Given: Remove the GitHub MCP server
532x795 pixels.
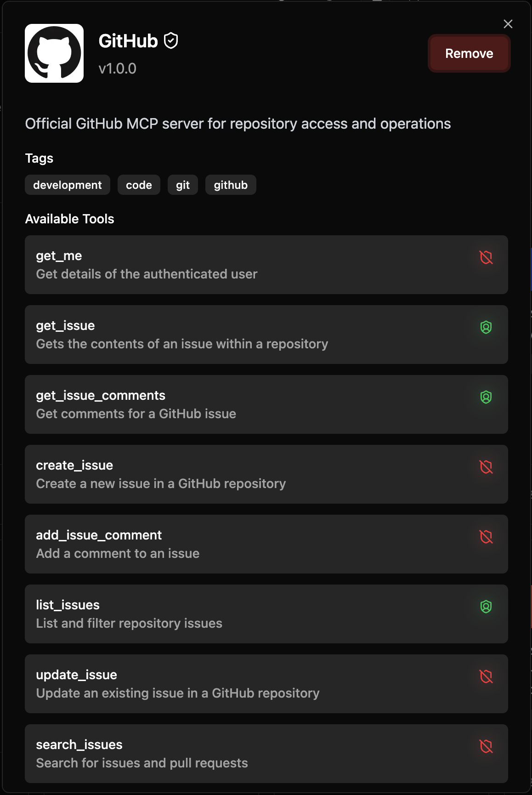Looking at the screenshot, I should (x=469, y=53).
